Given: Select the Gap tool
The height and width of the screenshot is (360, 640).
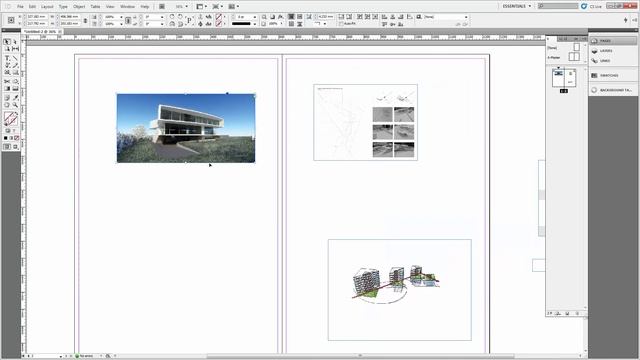Looking at the screenshot, I should (15, 49).
